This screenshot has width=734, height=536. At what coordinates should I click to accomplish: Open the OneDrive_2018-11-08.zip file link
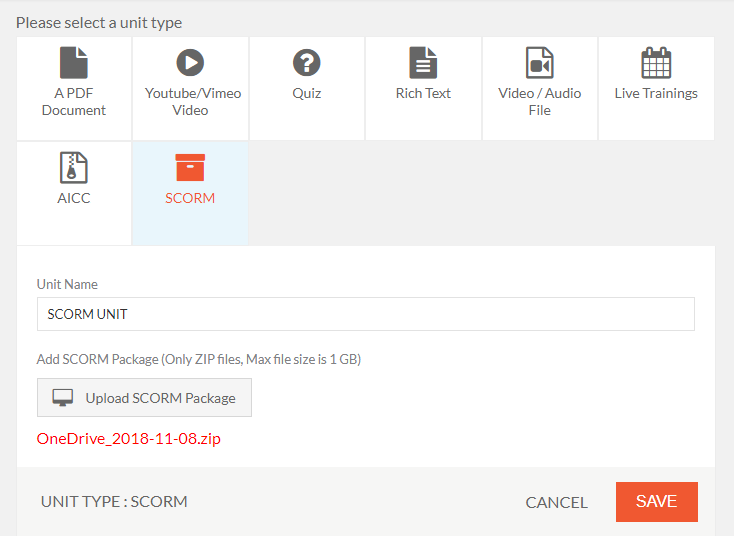(129, 439)
